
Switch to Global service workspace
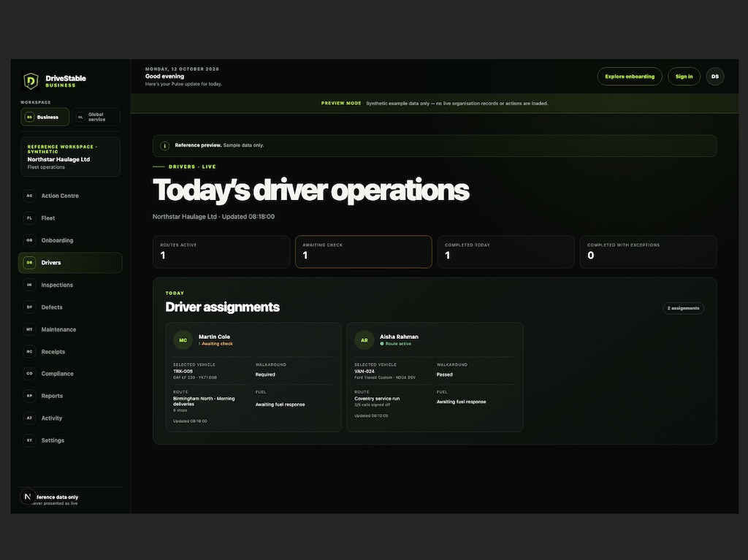96,117
